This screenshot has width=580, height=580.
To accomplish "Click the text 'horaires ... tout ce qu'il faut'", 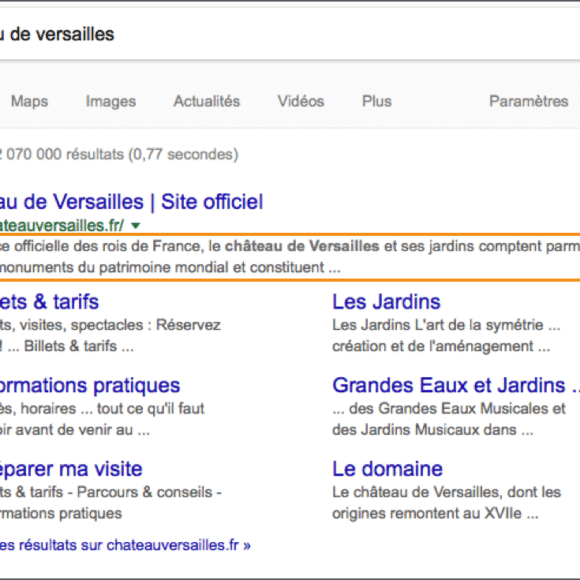I will coord(112,409).
